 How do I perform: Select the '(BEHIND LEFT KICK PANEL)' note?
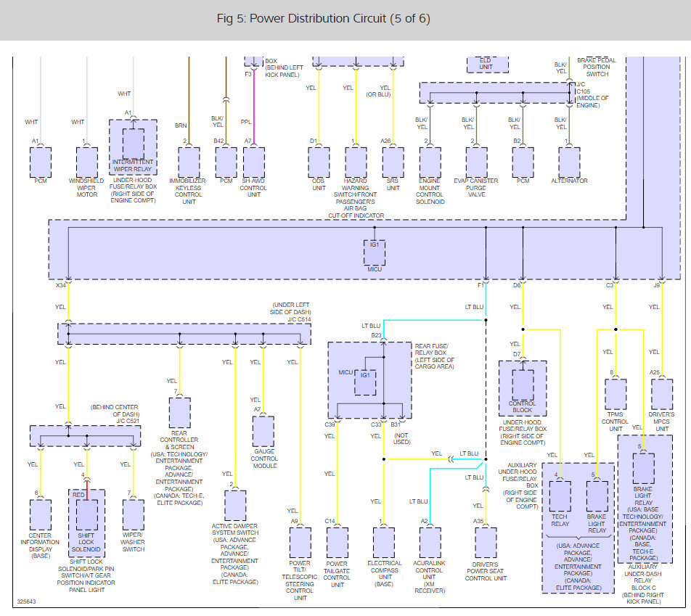click(284, 71)
